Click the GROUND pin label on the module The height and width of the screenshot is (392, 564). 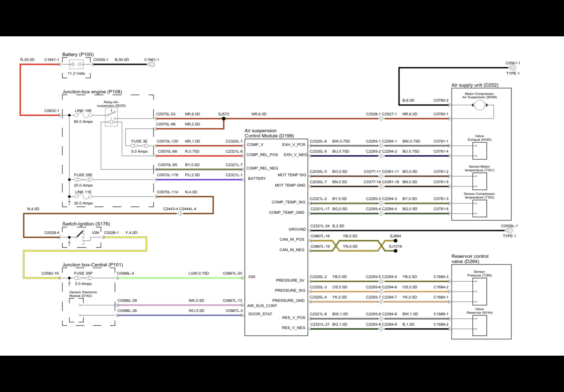coord(297,229)
